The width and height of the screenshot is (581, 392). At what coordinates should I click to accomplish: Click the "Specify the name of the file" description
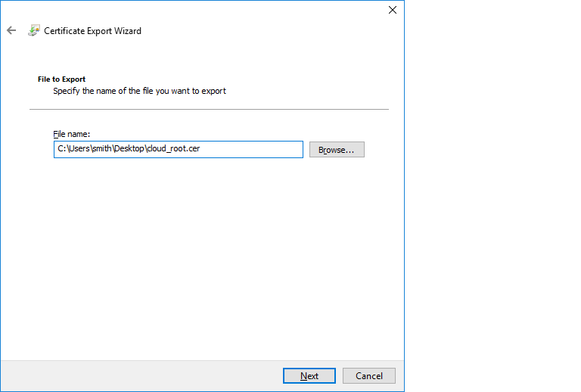[139, 91]
